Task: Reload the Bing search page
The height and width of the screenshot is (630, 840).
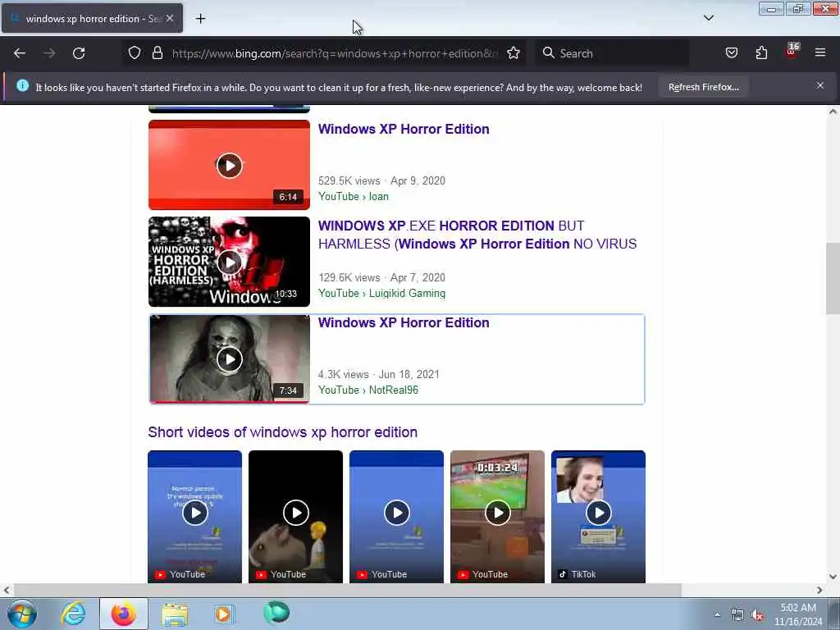Action: 79,53
